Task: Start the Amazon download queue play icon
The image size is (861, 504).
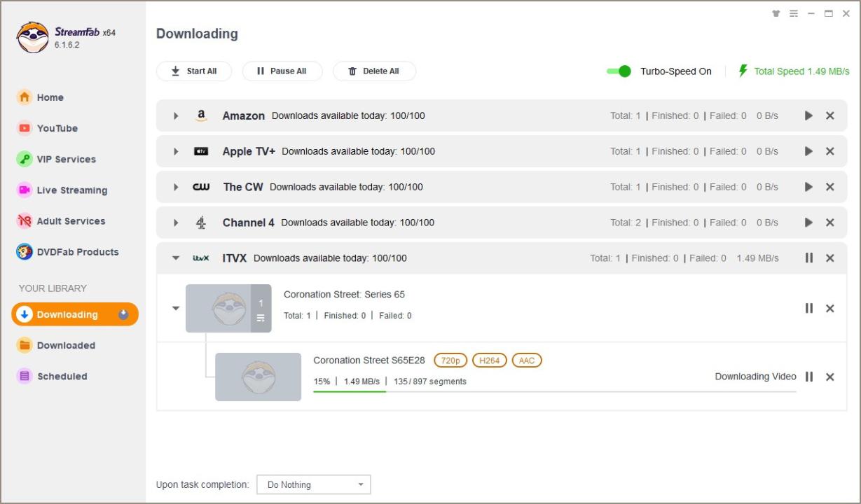Action: (x=808, y=115)
